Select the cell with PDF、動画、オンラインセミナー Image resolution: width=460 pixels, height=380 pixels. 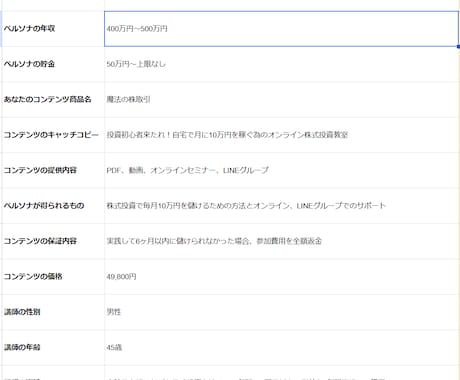coord(281,170)
